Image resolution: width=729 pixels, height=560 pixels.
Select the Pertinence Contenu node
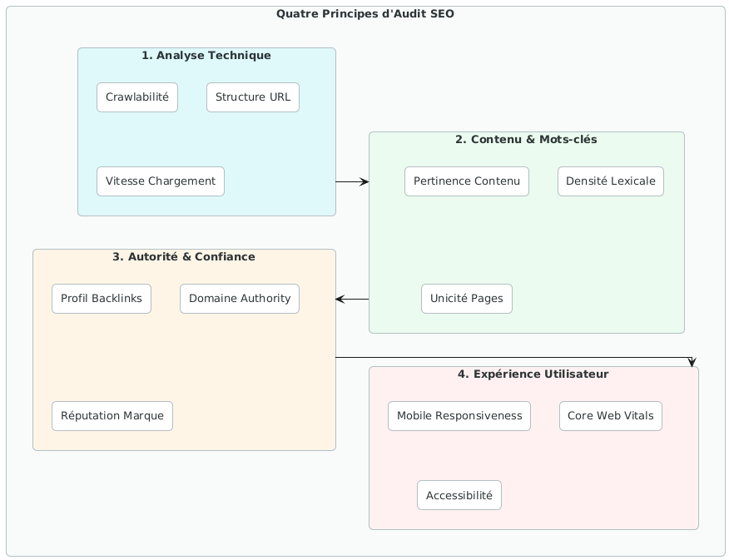tap(466, 181)
